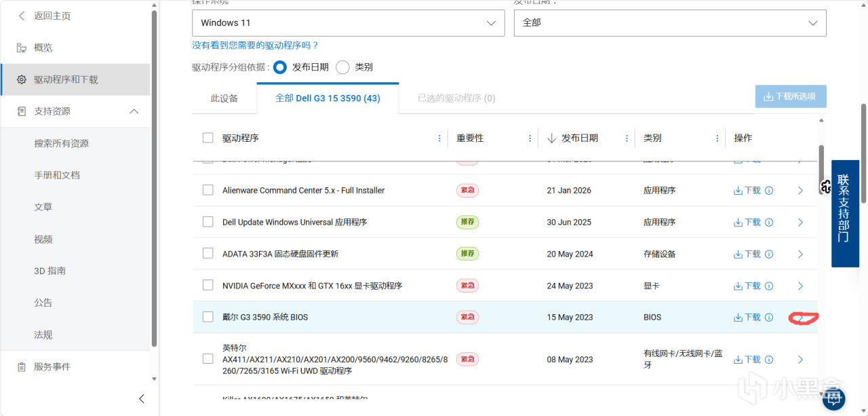Expand details for Dell Update Windows Universal row
The width and height of the screenshot is (868, 416).
tap(800, 223)
